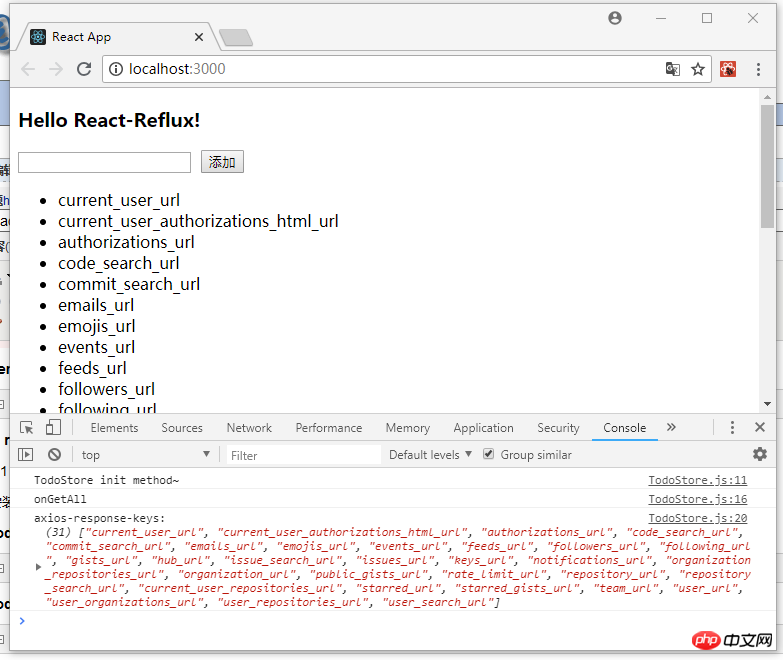Switch to the Sources tab
Screen dimensions: 783x660
point(182,428)
